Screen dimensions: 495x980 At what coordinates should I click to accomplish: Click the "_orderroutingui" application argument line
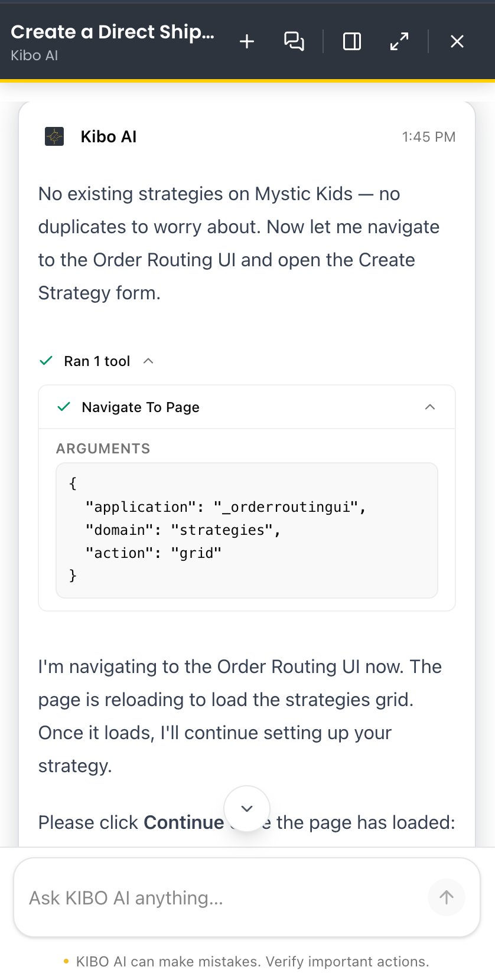[x=226, y=507]
